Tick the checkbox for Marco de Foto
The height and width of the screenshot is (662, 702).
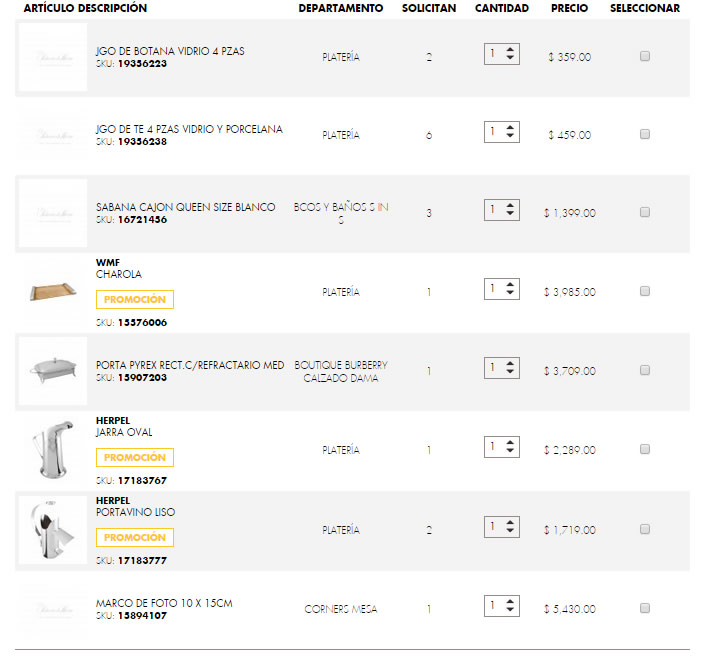pos(645,608)
